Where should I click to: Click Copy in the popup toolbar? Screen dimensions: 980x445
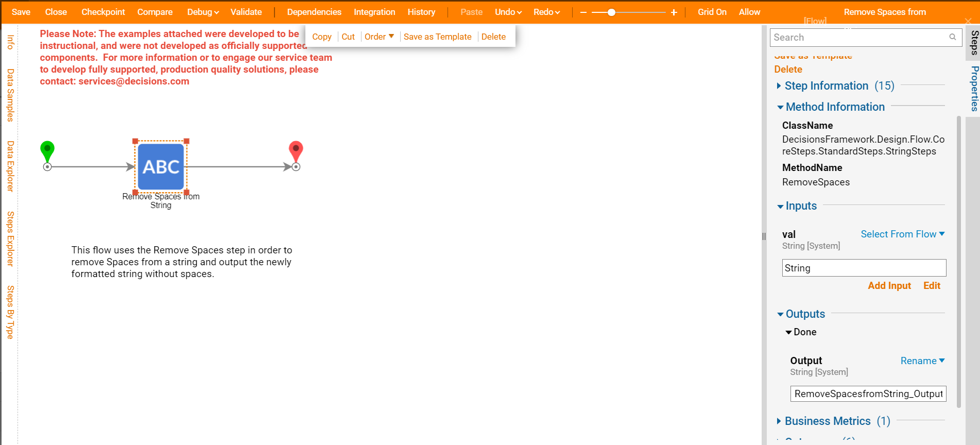click(x=322, y=37)
